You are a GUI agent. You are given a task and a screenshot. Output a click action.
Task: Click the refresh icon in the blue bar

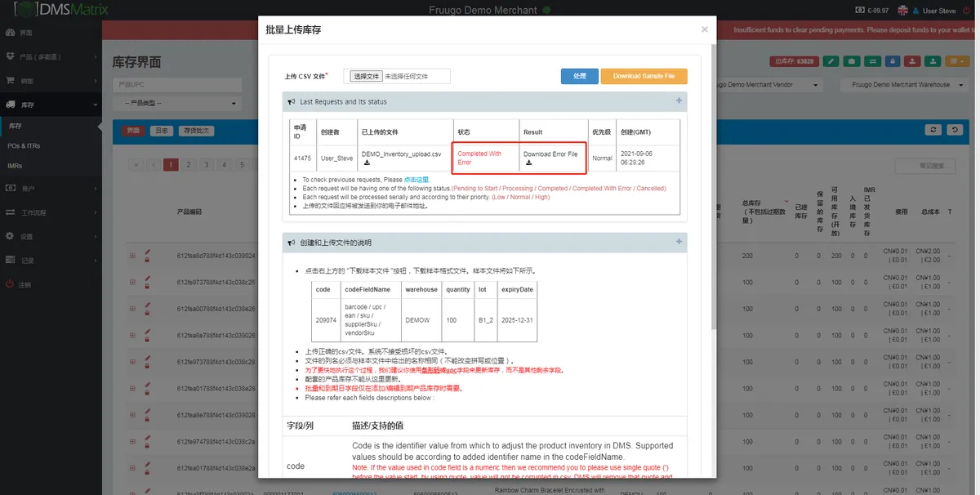[x=933, y=130]
